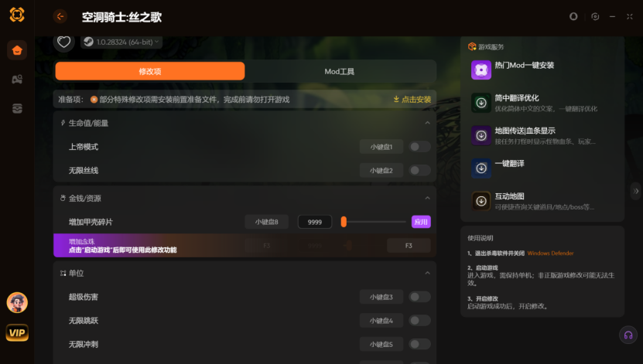643x364 pixels.
Task: Go back using the orange arrow button
Action: pos(60,16)
